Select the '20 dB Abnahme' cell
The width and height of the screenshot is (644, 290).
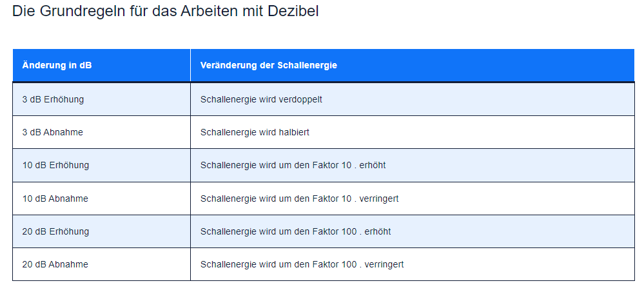[55, 264]
